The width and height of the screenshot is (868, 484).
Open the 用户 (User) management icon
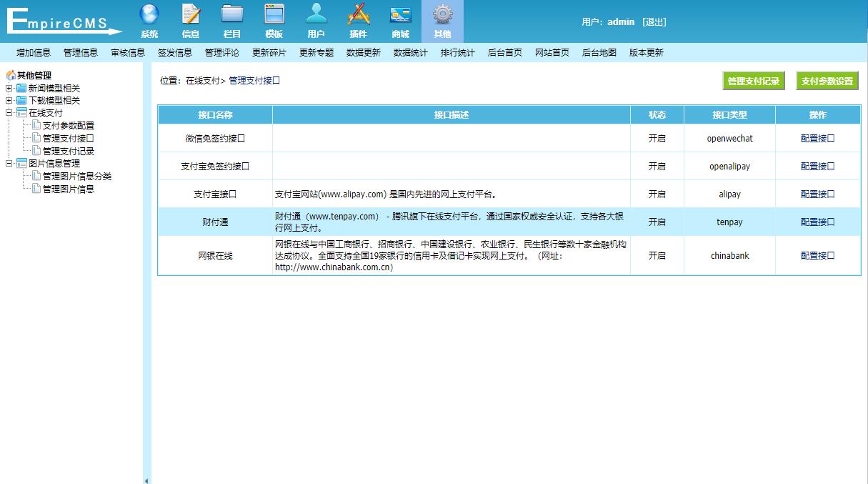316,20
